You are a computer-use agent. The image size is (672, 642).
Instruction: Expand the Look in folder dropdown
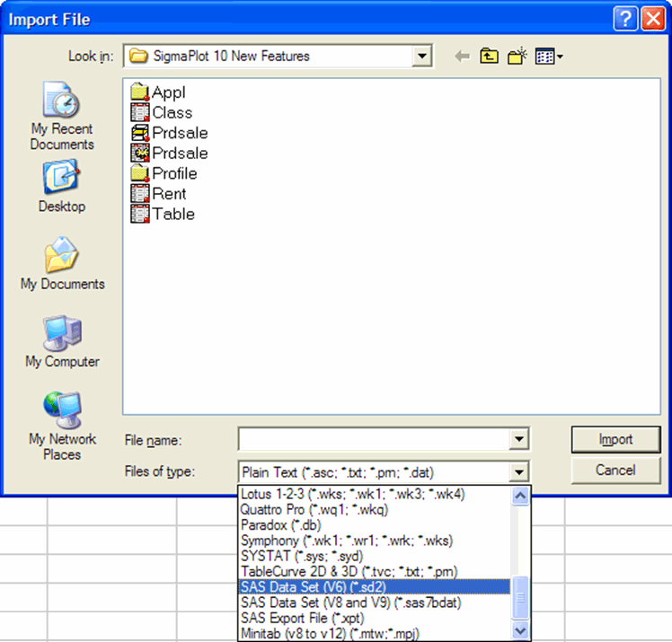coord(422,57)
